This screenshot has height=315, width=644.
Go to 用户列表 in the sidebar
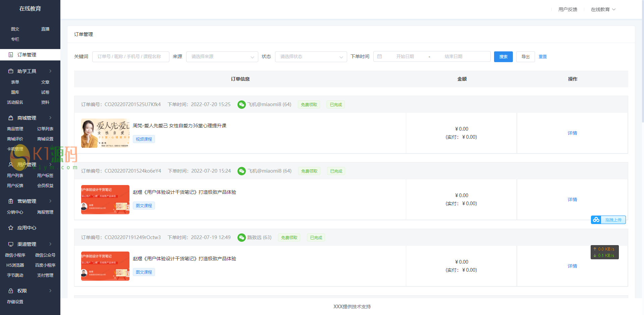click(15, 175)
